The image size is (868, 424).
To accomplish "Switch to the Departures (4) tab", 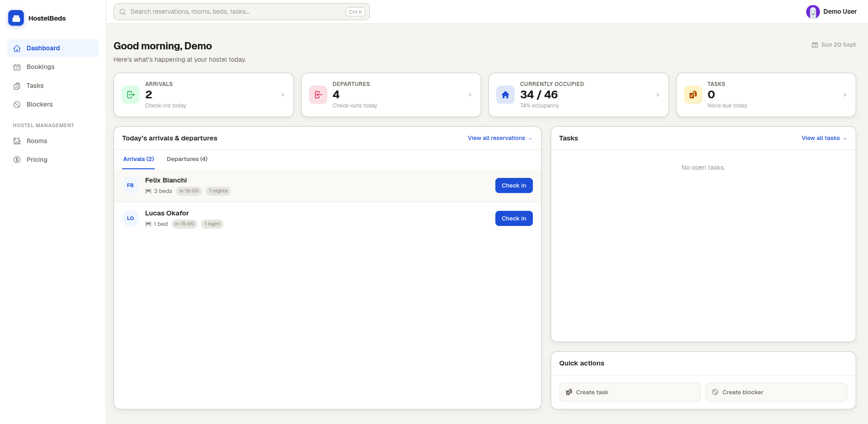I will (x=187, y=159).
